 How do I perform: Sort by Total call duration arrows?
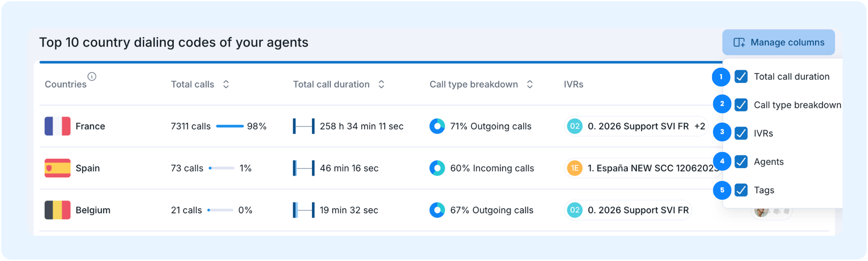tap(381, 84)
